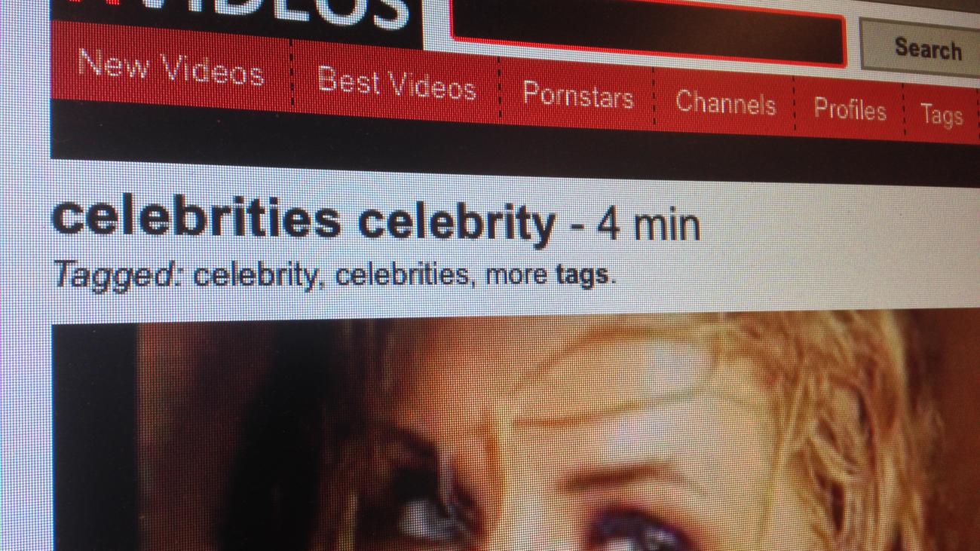Switch to the Profiles section
The width and height of the screenshot is (980, 551).
[x=850, y=109]
